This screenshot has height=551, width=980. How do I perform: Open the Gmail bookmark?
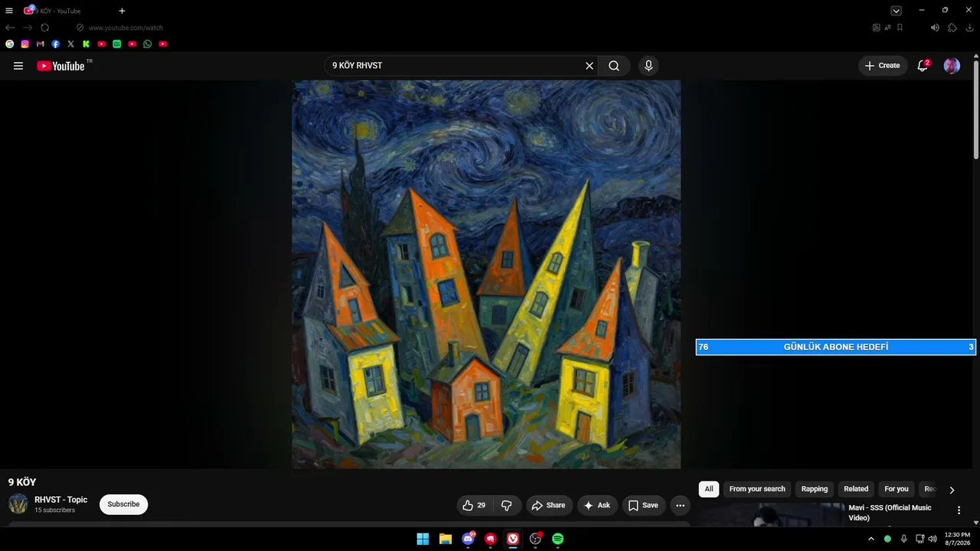[41, 44]
